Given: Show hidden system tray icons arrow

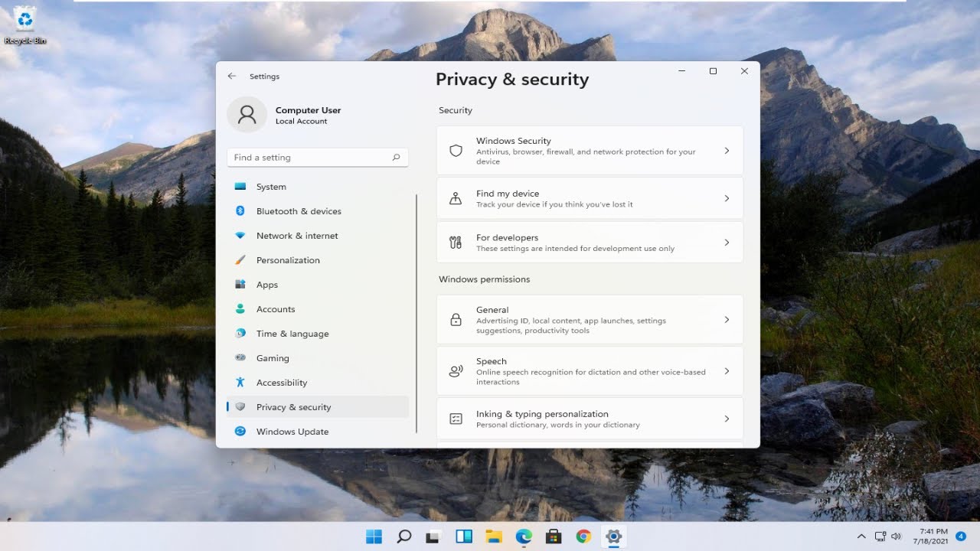Looking at the screenshot, I should click(861, 536).
